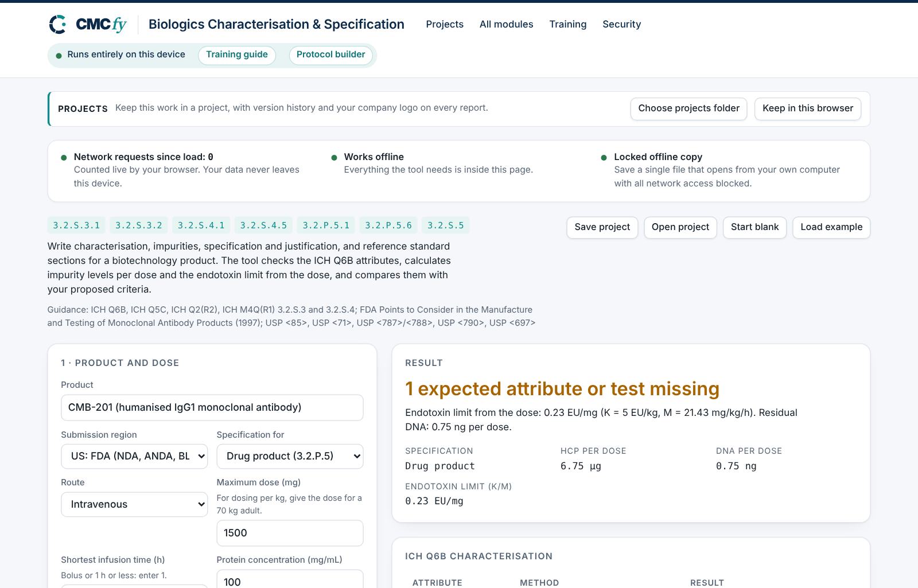Open the Security nav link
Image resolution: width=918 pixels, height=588 pixels.
pyautogui.click(x=621, y=24)
